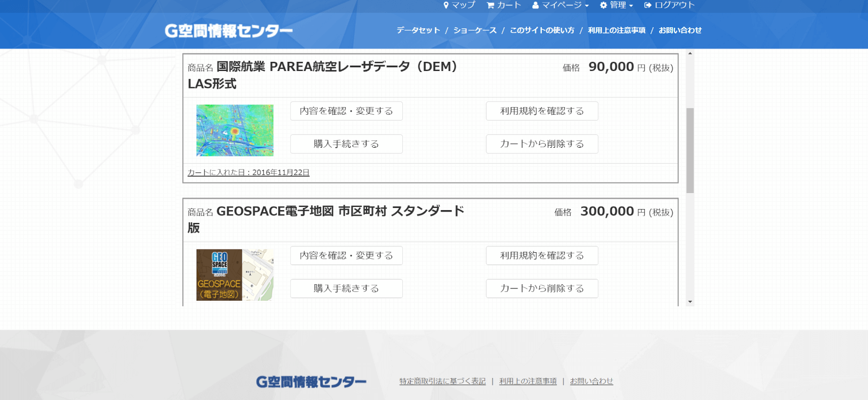Select product title 国際航業 PAREA航空レーザデータ

click(x=323, y=75)
